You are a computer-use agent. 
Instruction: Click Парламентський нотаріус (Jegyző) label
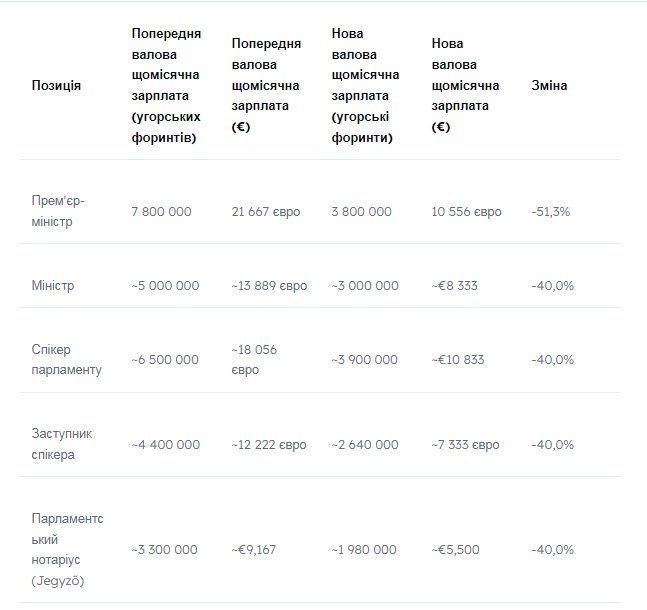(x=67, y=550)
